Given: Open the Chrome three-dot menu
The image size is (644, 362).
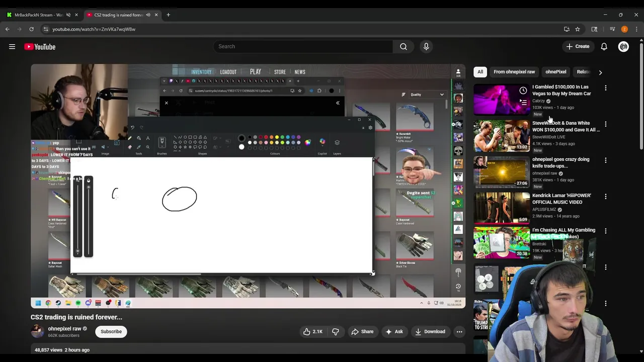Looking at the screenshot, I should pyautogui.click(x=636, y=29).
